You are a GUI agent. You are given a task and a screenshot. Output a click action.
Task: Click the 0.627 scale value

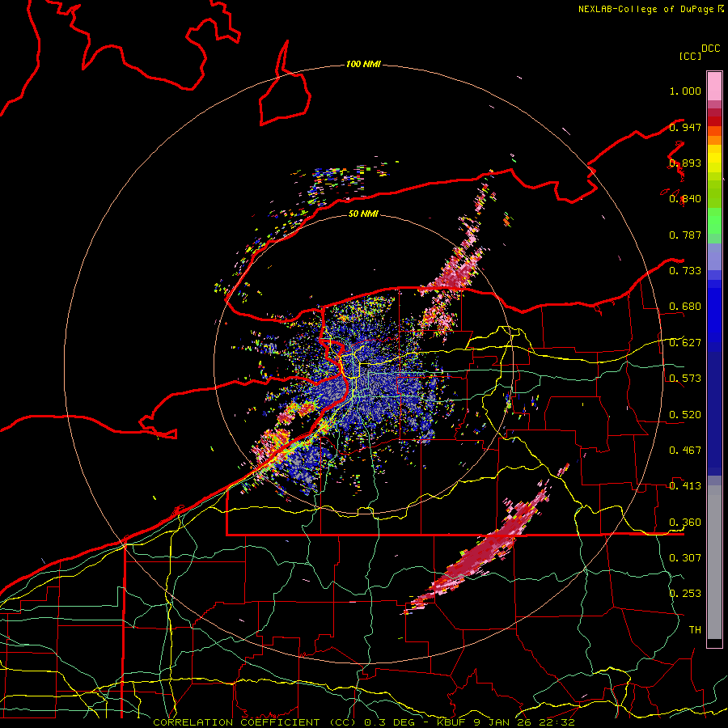tap(685, 343)
